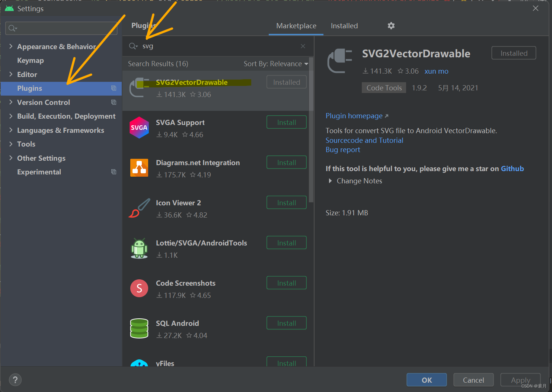Select the SQL Android plugin title
The width and height of the screenshot is (552, 392).
click(x=177, y=323)
